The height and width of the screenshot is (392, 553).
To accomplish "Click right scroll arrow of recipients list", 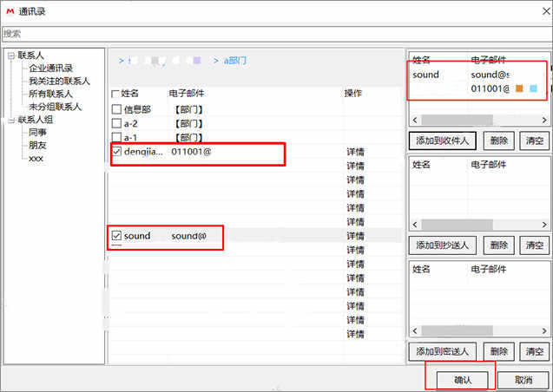I will [x=544, y=120].
